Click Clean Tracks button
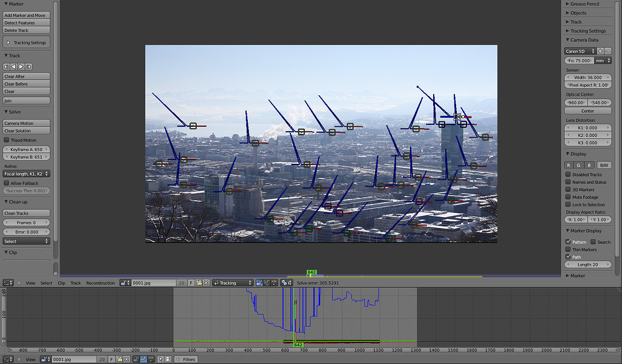622x364 pixels. pos(26,213)
